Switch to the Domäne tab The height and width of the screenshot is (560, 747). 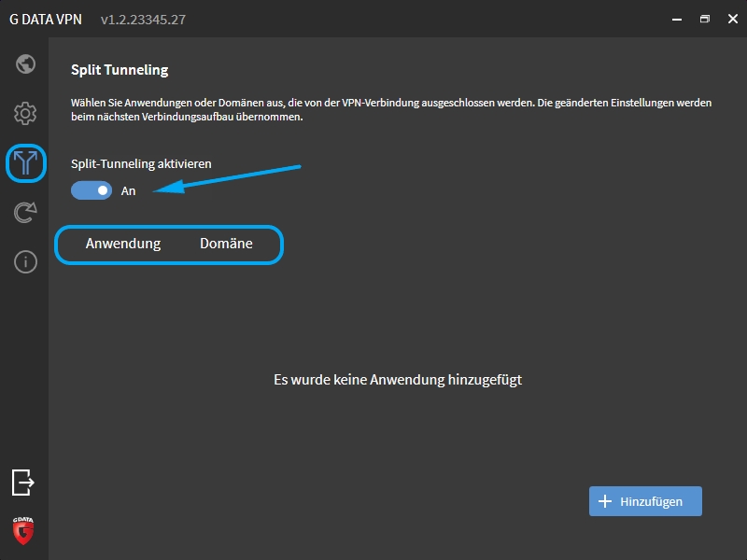226,244
